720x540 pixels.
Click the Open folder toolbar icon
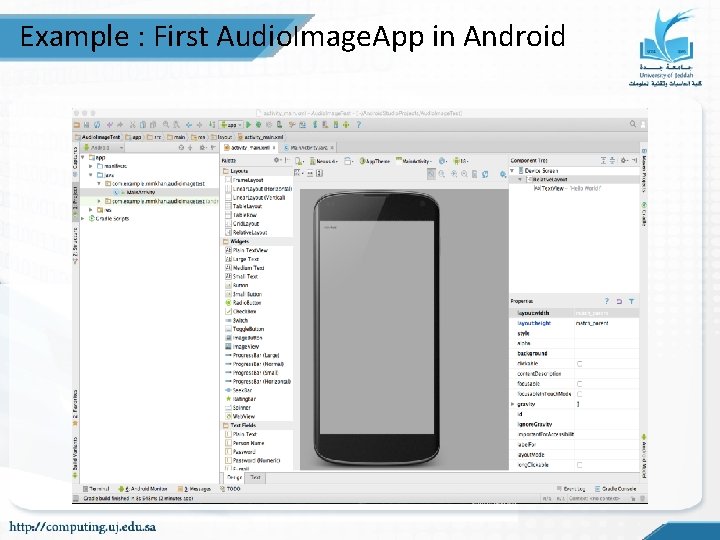(77, 124)
